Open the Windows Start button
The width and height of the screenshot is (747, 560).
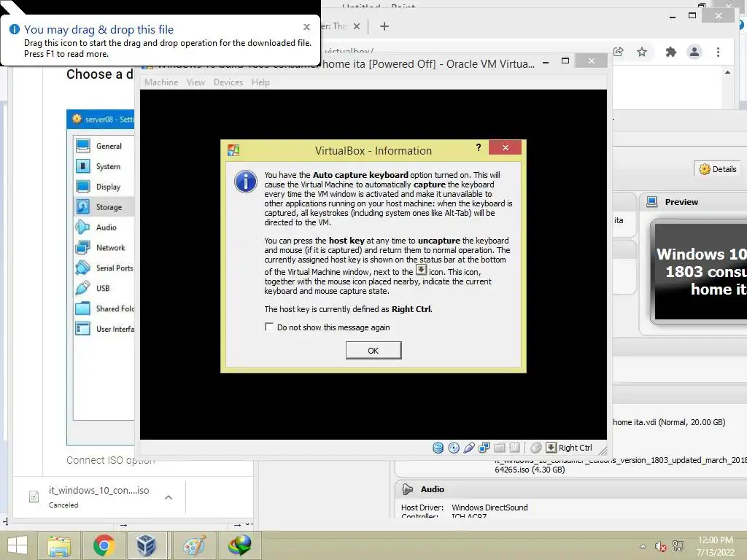pyautogui.click(x=18, y=545)
